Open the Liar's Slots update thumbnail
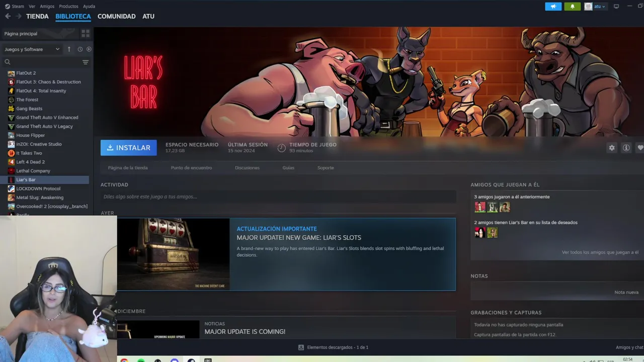This screenshot has width=644, height=362. (174, 254)
